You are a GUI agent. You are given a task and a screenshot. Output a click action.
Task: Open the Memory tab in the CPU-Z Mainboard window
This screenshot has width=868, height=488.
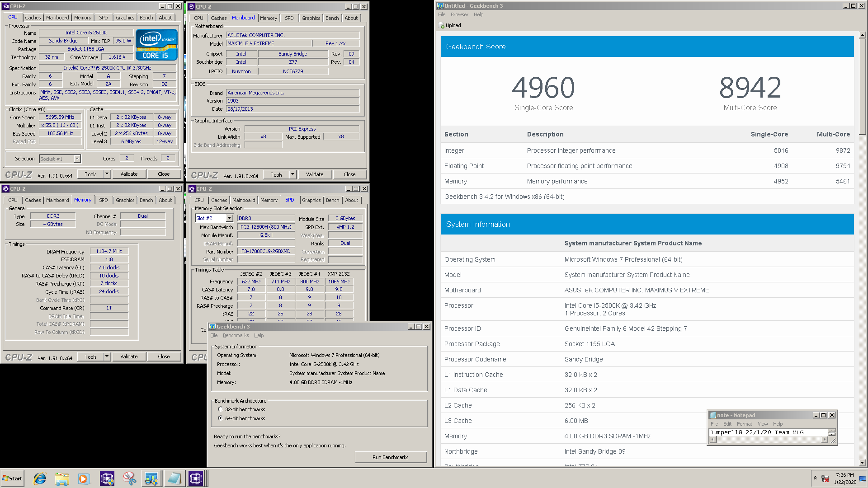coord(269,18)
